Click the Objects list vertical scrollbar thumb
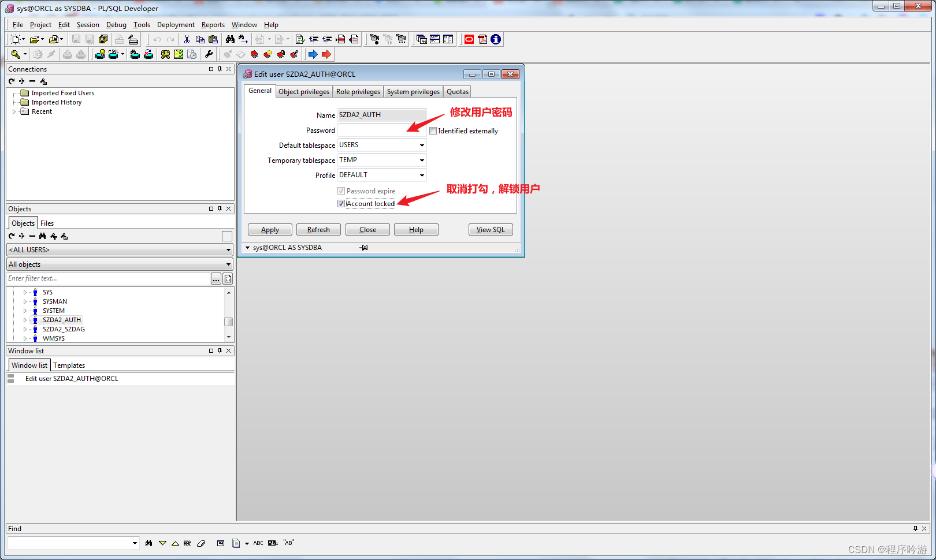The height and width of the screenshot is (560, 936). pos(229,322)
